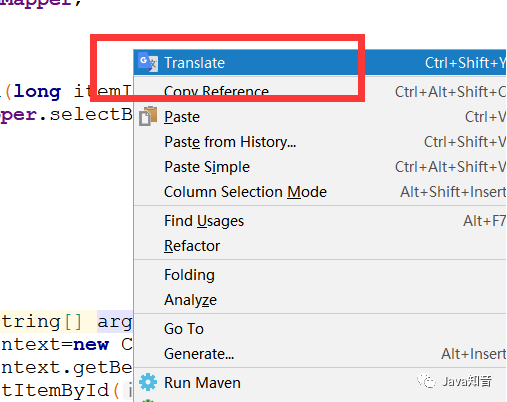The width and height of the screenshot is (507, 402).
Task: Click the highlighted args parameter in code
Action: 115,322
